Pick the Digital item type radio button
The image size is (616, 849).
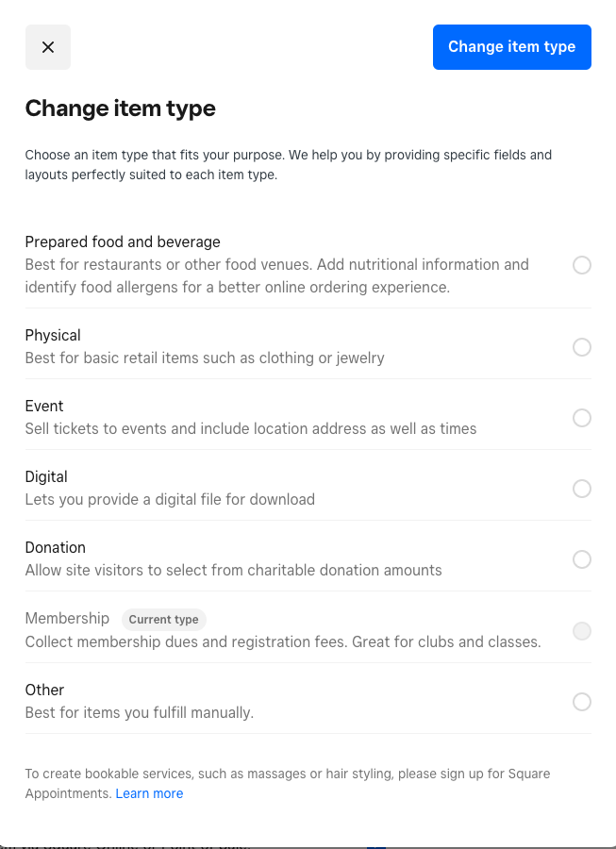pyautogui.click(x=582, y=489)
